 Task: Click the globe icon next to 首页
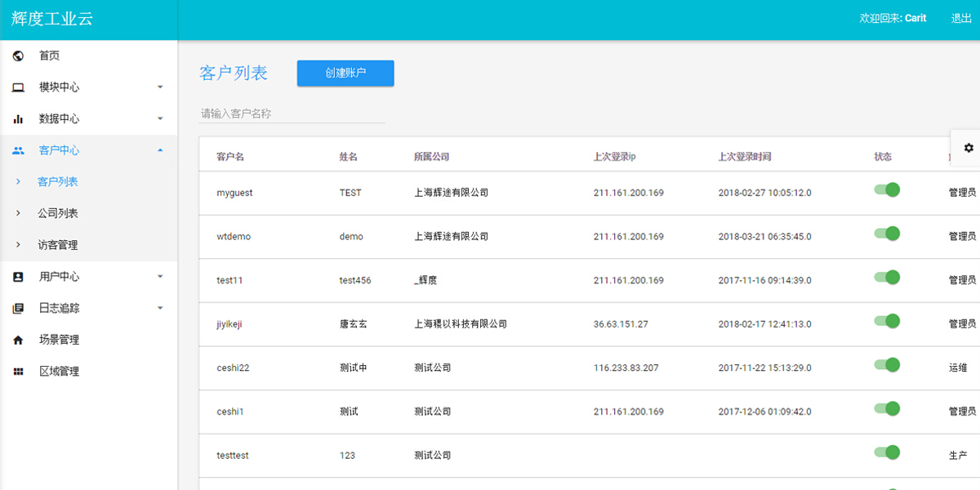(x=19, y=56)
